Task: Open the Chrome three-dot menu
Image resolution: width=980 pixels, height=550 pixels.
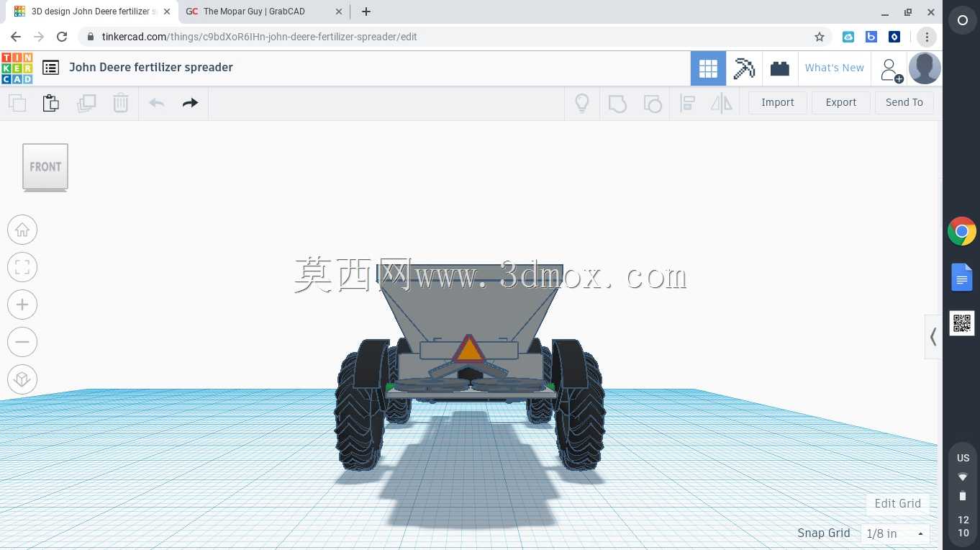Action: [x=927, y=37]
